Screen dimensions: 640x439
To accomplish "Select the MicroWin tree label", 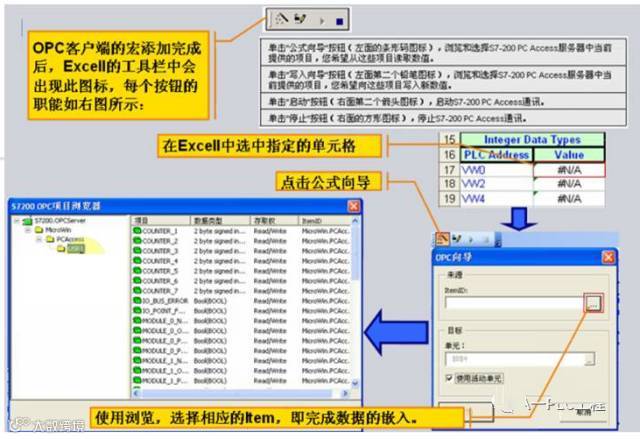I will coord(58,230).
